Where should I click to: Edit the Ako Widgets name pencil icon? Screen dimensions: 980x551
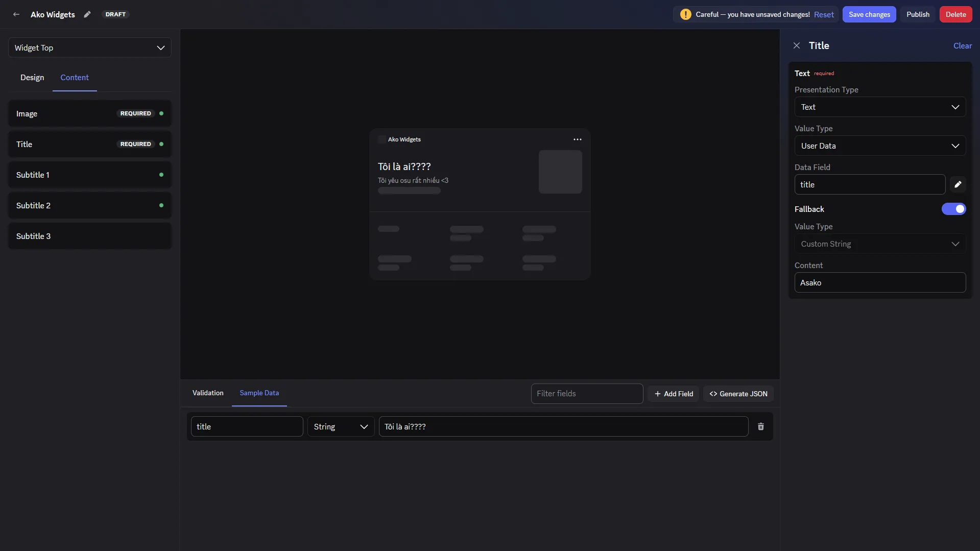click(x=87, y=14)
